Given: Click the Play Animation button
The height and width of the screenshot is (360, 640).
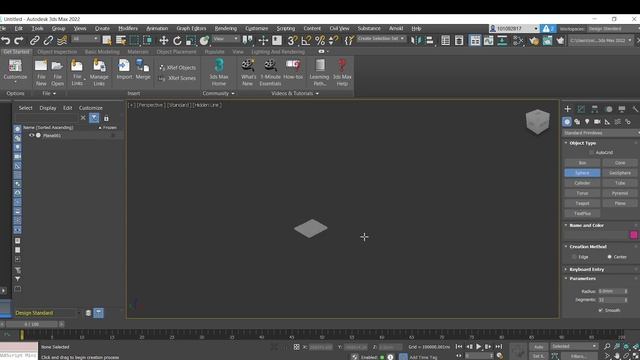Looking at the screenshot, I should point(478,347).
